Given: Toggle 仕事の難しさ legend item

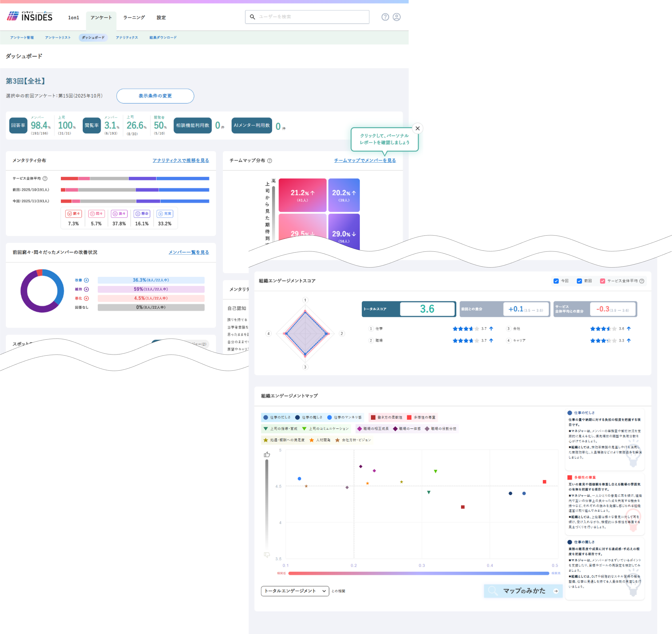Looking at the screenshot, I should pos(309,418).
